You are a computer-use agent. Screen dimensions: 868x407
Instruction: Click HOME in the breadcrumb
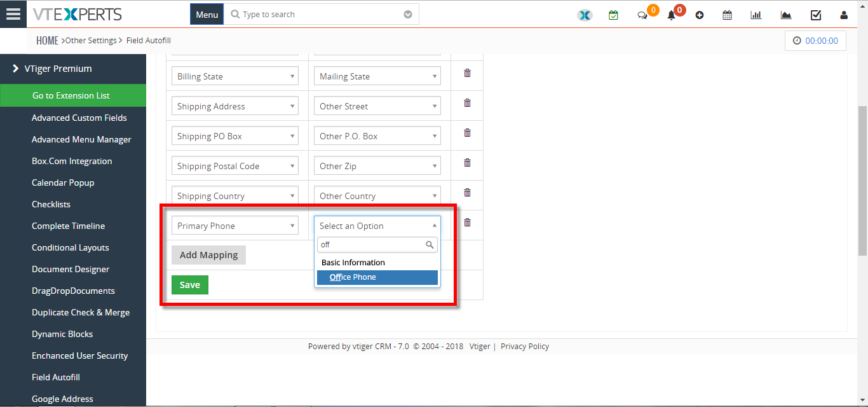pos(47,41)
